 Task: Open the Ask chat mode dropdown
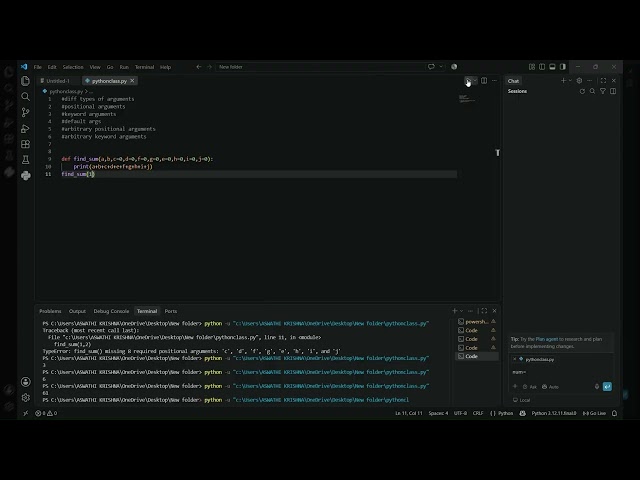(530, 387)
